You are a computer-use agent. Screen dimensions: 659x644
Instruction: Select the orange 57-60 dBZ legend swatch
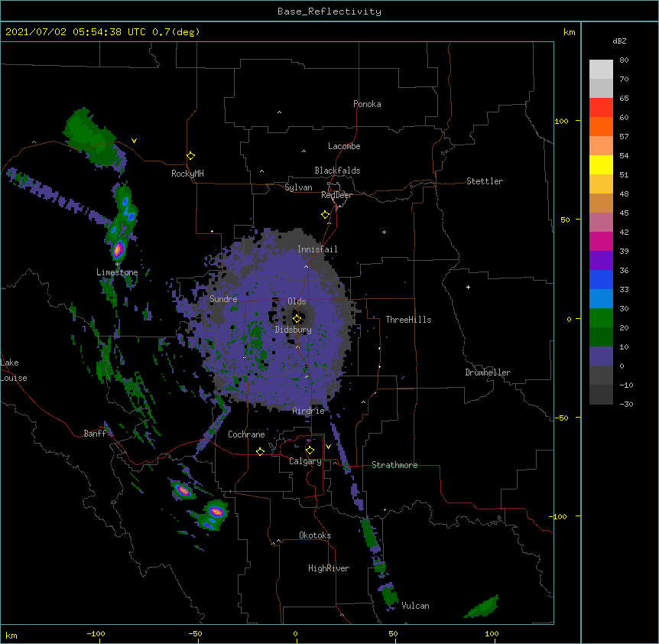click(601, 126)
